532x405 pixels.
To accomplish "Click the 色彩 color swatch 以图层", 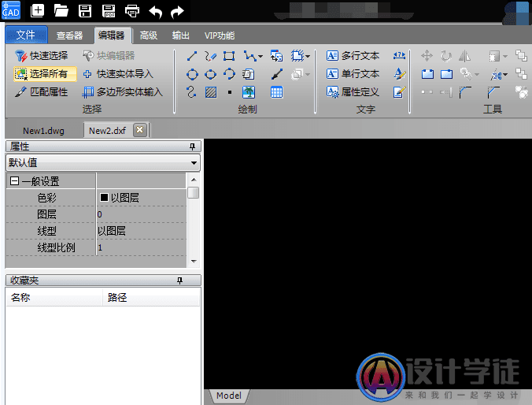I will click(104, 198).
